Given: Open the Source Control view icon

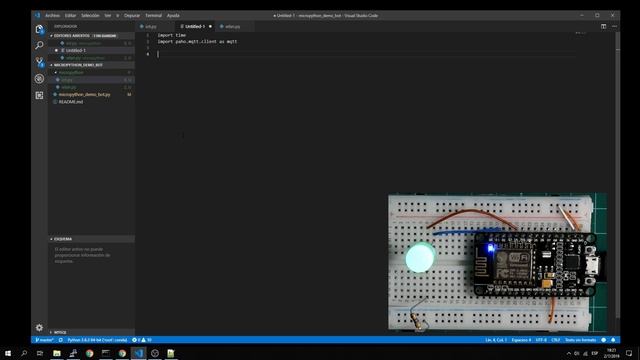Looking at the screenshot, I should click(39, 62).
